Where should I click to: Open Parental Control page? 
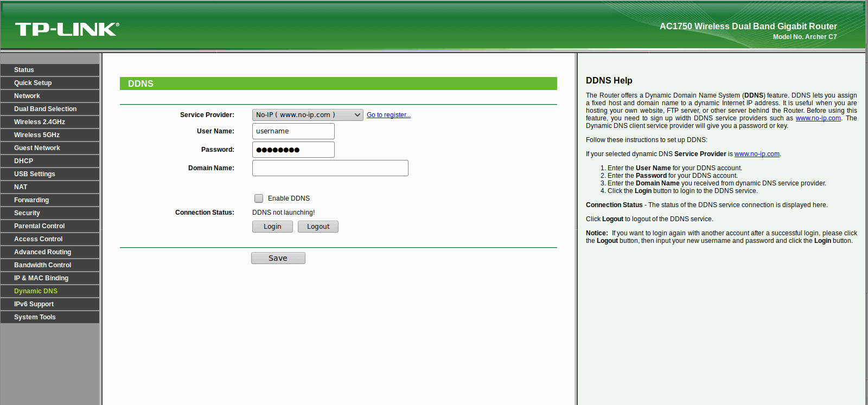50,226
